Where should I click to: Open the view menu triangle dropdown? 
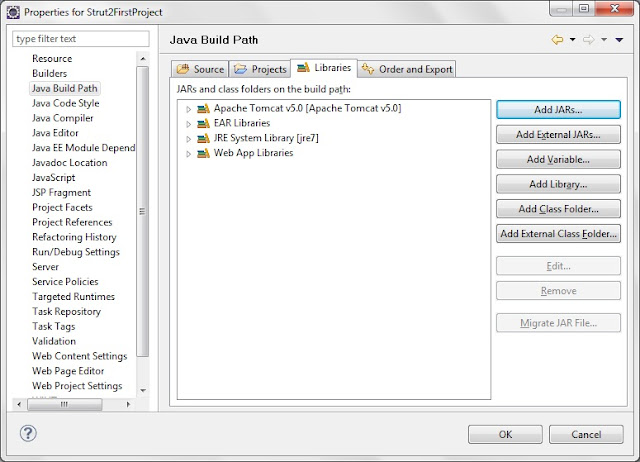[619, 40]
